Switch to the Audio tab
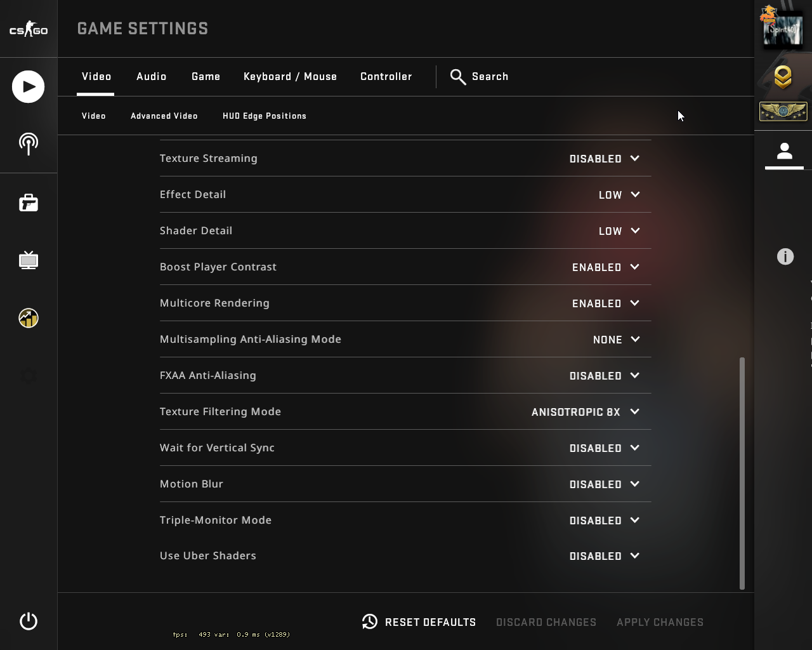 152,77
